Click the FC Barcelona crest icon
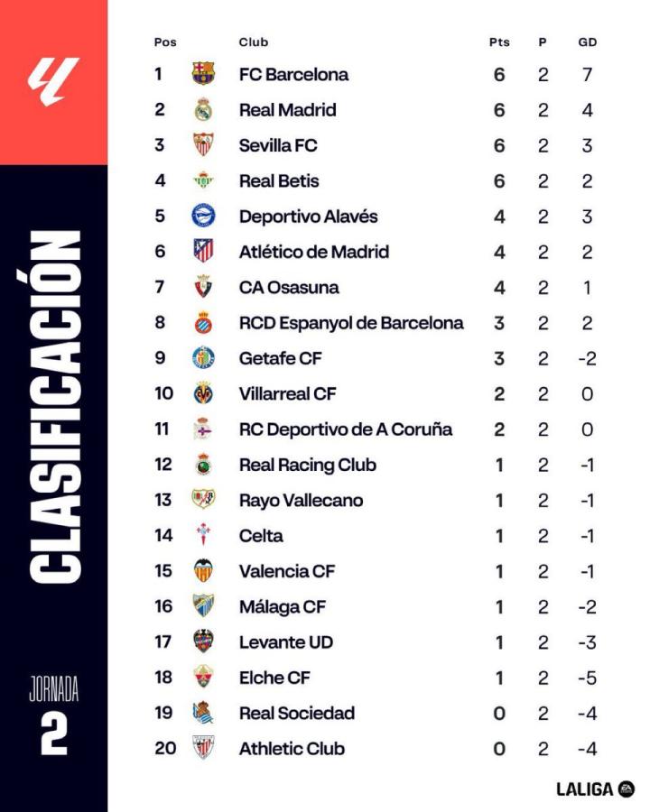The height and width of the screenshot is (812, 650). click(203, 74)
